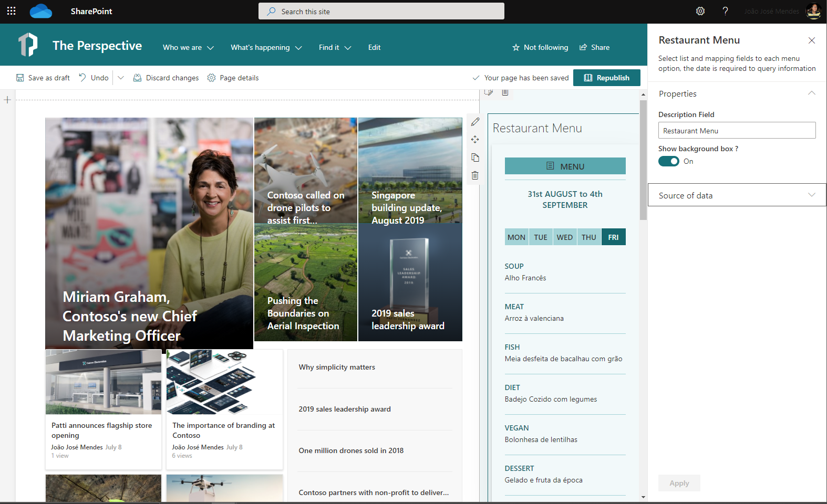
Task: Click the flagship store card image
Action: (x=104, y=382)
